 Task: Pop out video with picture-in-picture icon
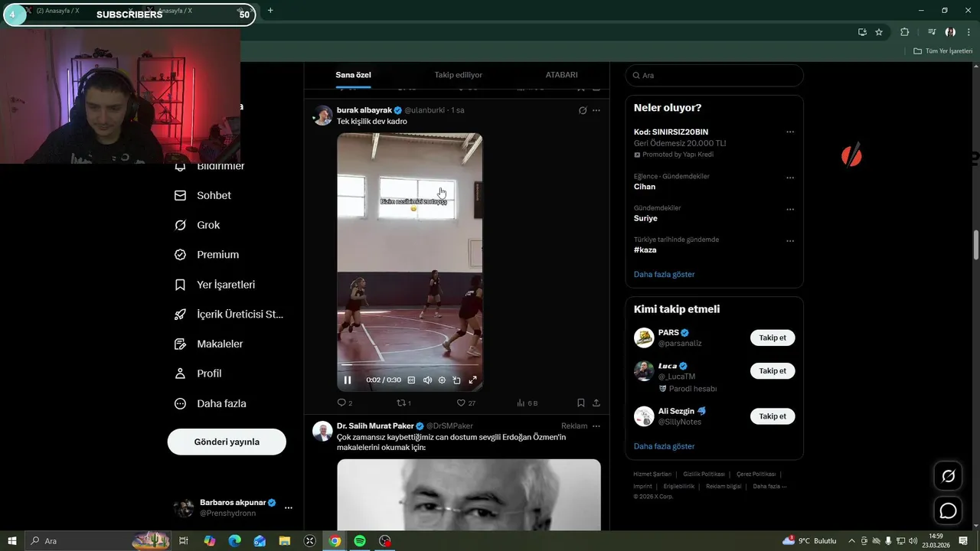pyautogui.click(x=457, y=380)
